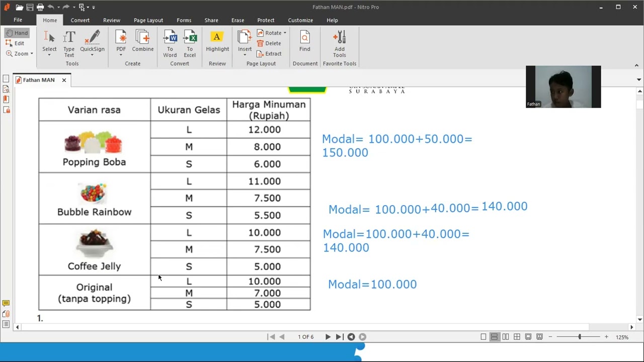Select the Fathan MAN document tab
644x362 pixels.
tap(39, 80)
